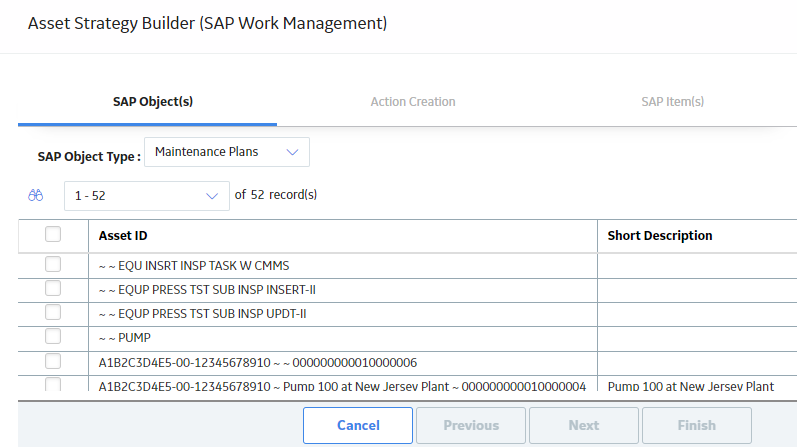The width and height of the screenshot is (797, 447).
Task: Check the EQUP PRESS TST SUB INSP UPDT-II row
Action: tap(53, 312)
